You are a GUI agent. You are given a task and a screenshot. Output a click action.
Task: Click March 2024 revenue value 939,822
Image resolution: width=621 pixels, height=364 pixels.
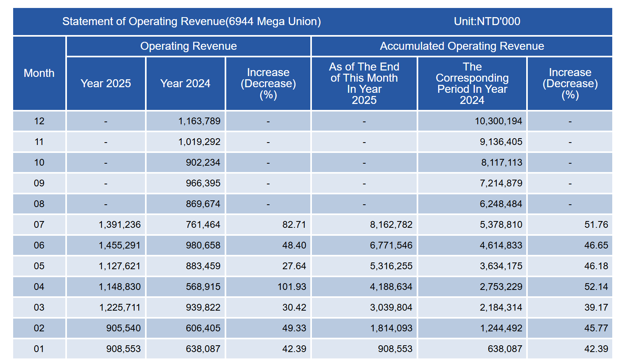[x=203, y=307]
